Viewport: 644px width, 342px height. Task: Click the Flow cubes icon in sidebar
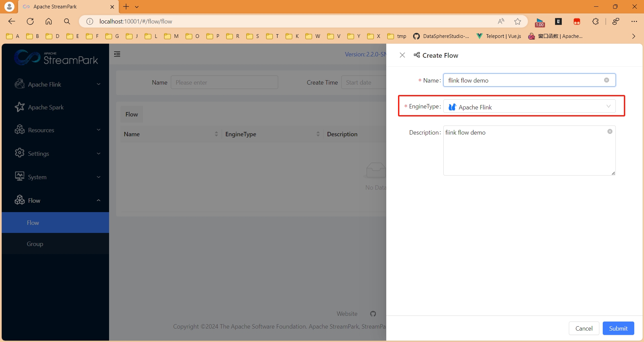20,200
